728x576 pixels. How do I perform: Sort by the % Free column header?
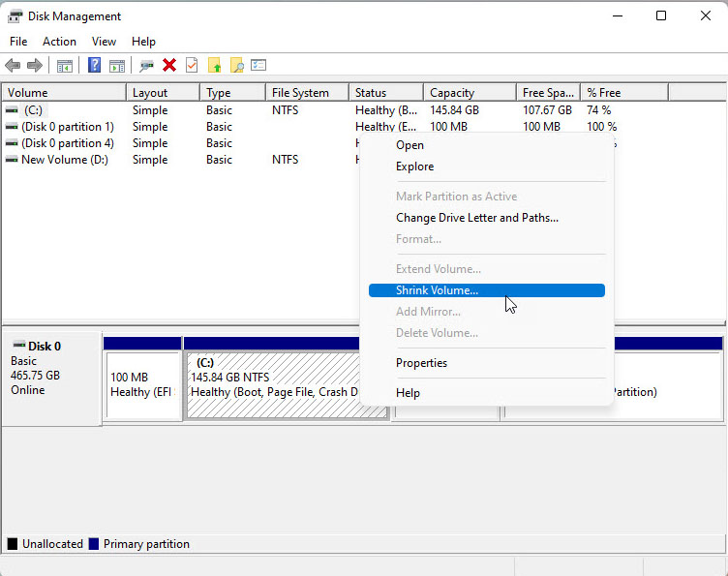click(625, 93)
